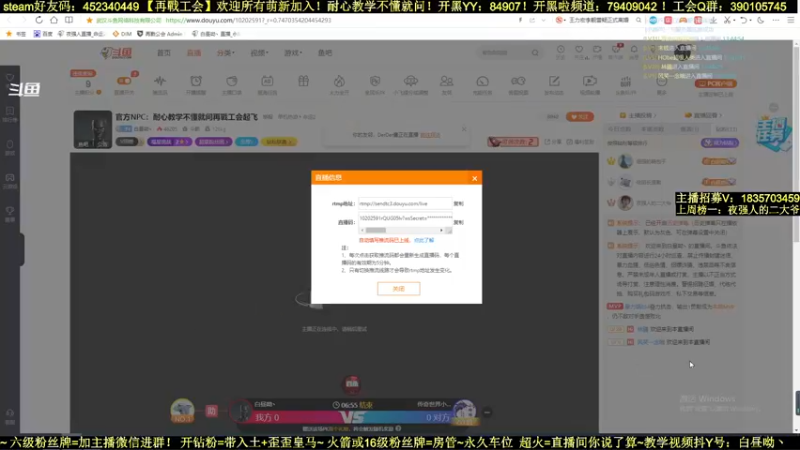This screenshot has width=800, height=450.
Task: Click the douyu.com URL address bar
Action: (248, 20)
